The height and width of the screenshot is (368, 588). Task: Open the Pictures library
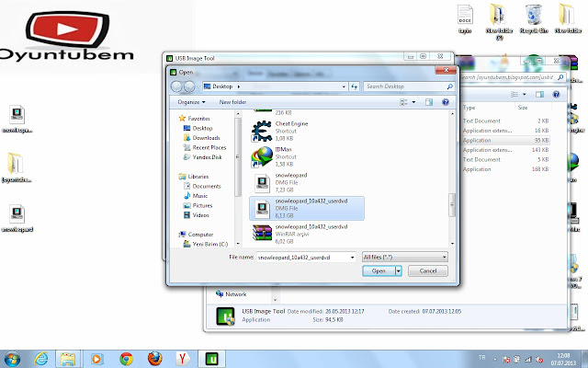(202, 205)
